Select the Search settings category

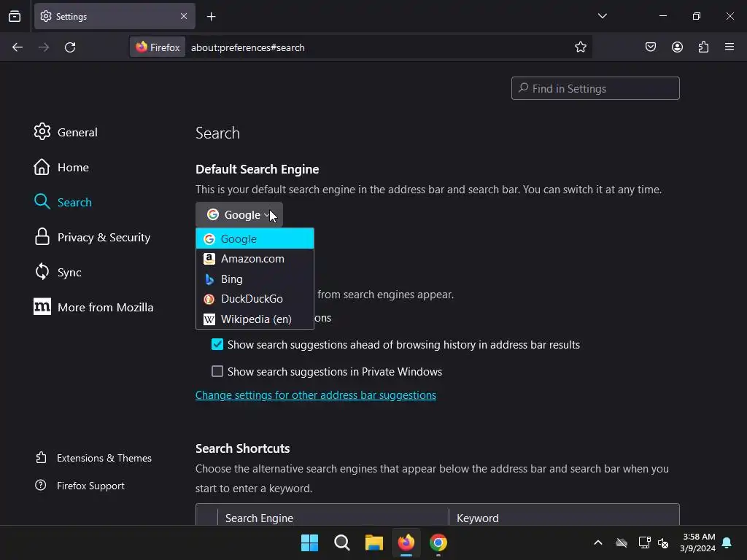tap(63, 202)
